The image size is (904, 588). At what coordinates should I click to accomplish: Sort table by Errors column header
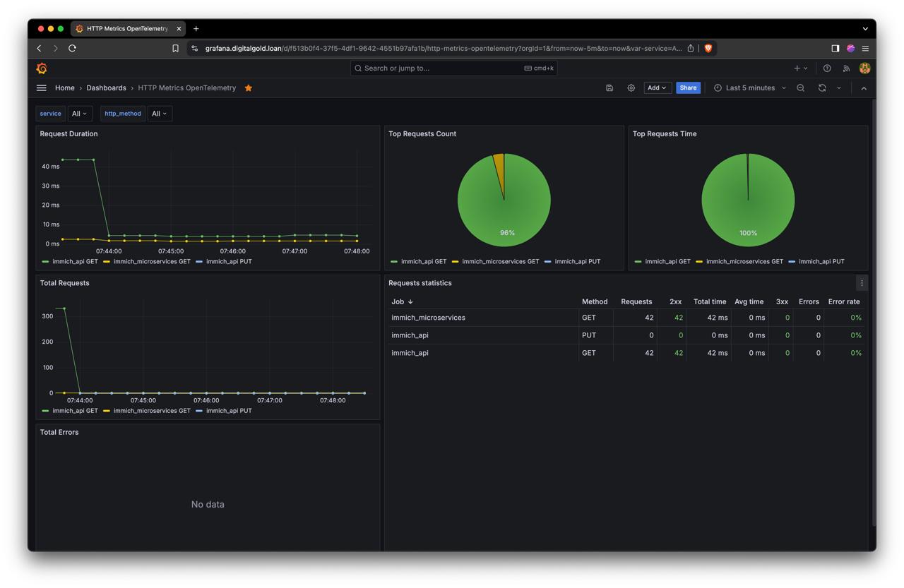point(809,301)
